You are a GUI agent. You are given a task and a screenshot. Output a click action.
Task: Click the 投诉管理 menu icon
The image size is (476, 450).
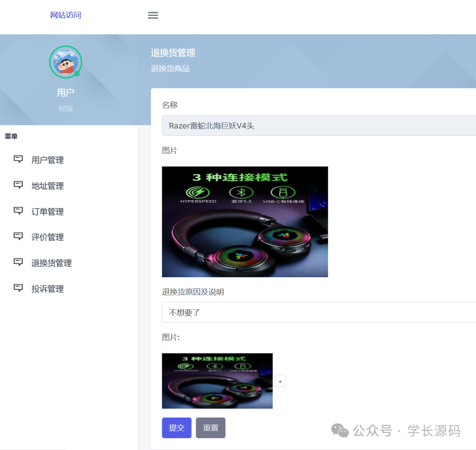[18, 288]
